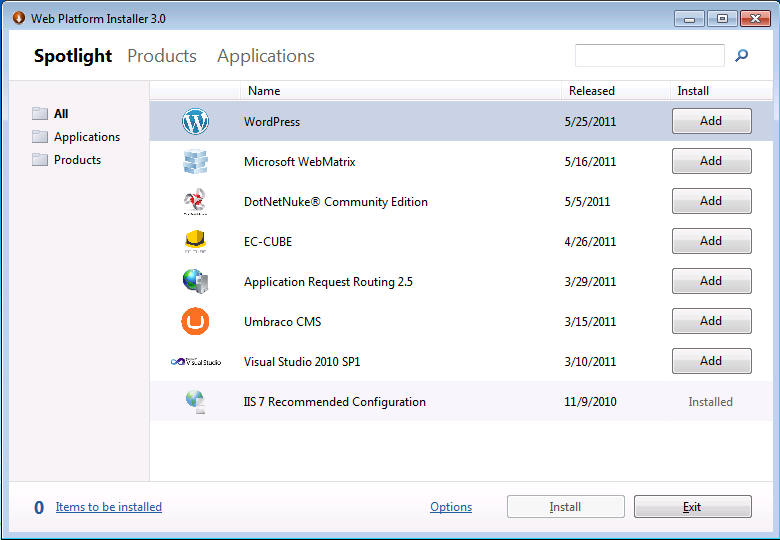The image size is (780, 540).
Task: Select the All category in sidebar
Action: tap(61, 114)
